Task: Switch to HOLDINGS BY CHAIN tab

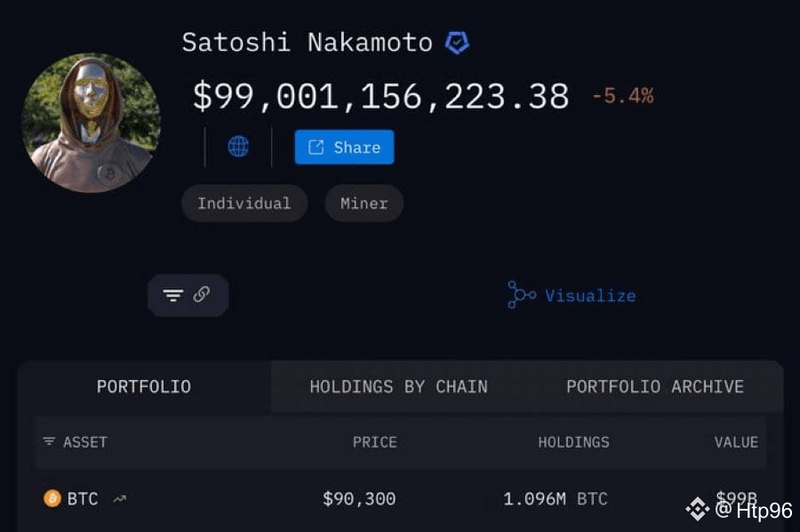Action: [398, 386]
